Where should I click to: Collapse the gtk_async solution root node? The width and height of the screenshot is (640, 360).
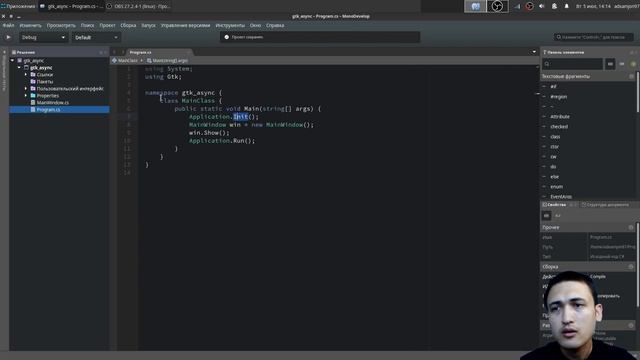point(12,60)
